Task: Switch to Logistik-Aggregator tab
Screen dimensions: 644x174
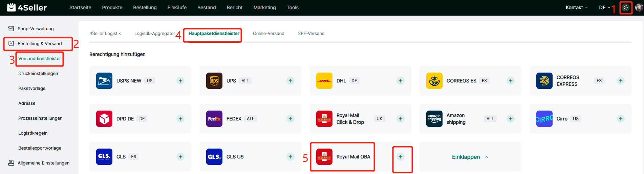Action: (x=155, y=33)
